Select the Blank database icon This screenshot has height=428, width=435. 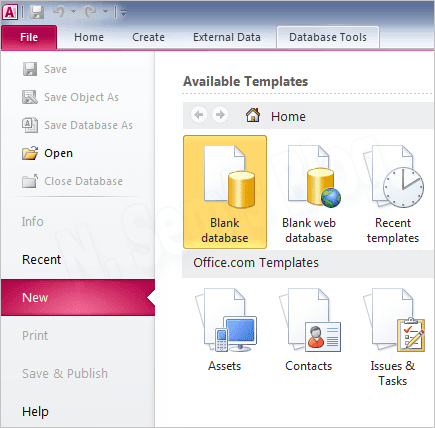(x=229, y=177)
